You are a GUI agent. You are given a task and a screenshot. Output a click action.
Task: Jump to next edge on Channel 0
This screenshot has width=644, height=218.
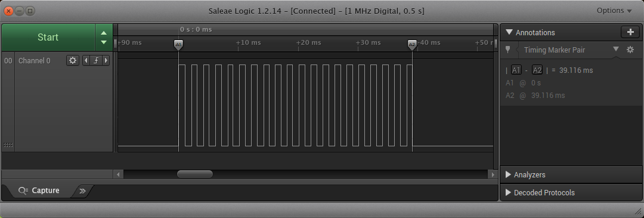(106, 60)
